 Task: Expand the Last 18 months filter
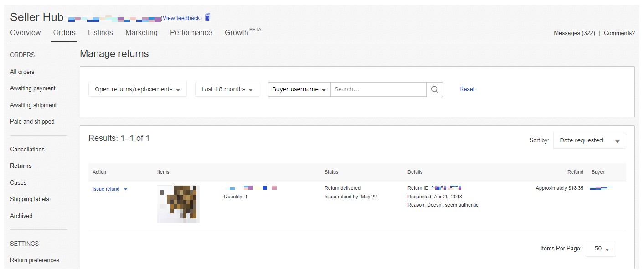pyautogui.click(x=227, y=89)
